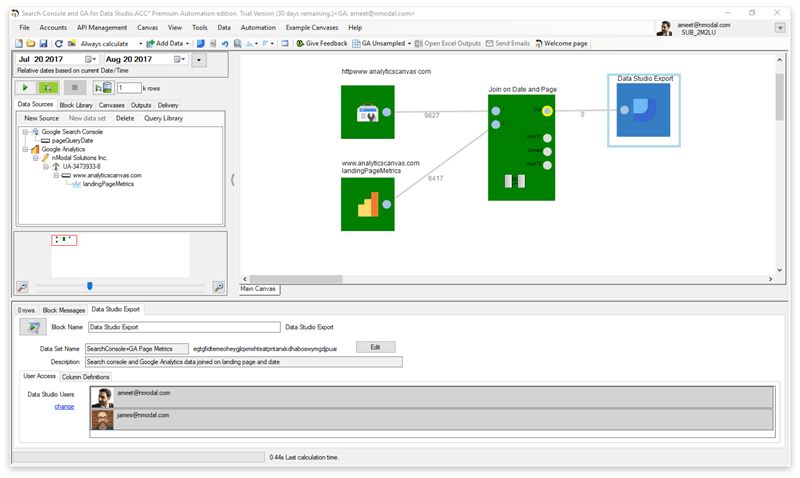Click Open Excel Outputs in the toolbar

448,44
